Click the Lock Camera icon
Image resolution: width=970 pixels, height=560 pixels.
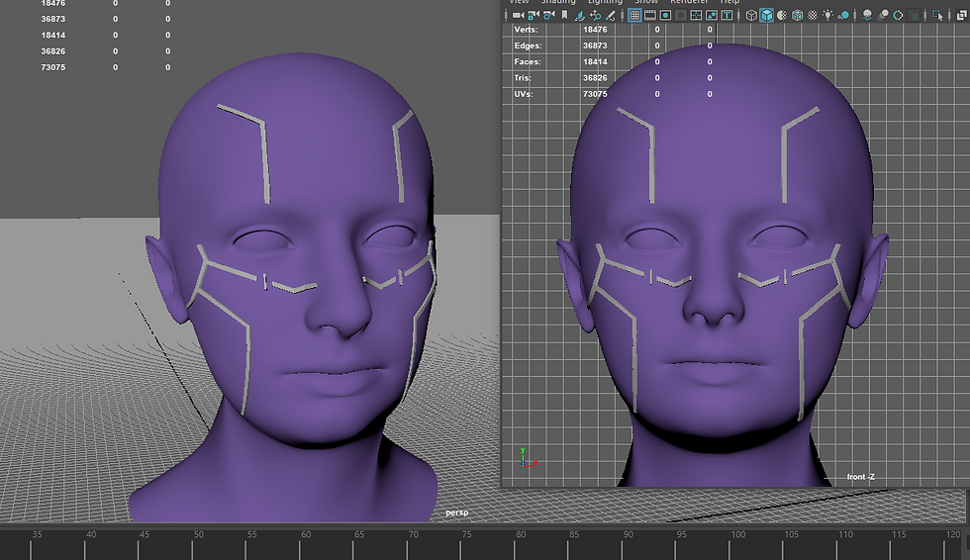(533, 15)
